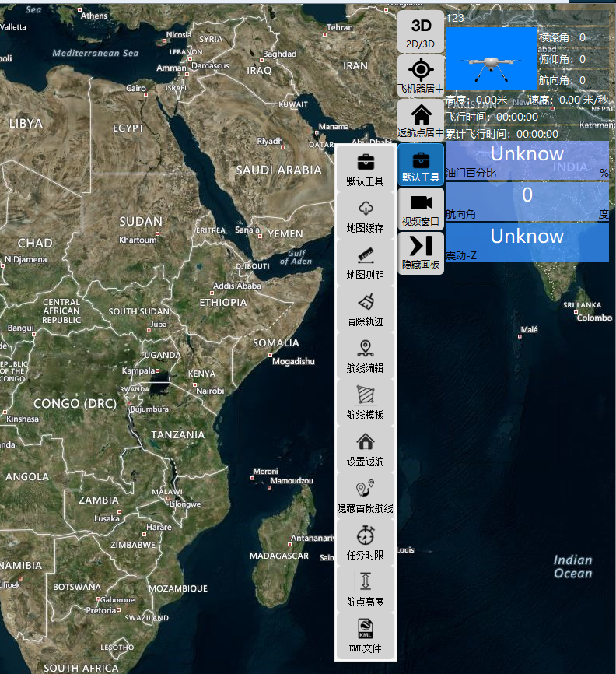Toggle the 2D/3D map view button
Viewport: 616px width, 674px height.
[x=421, y=33]
